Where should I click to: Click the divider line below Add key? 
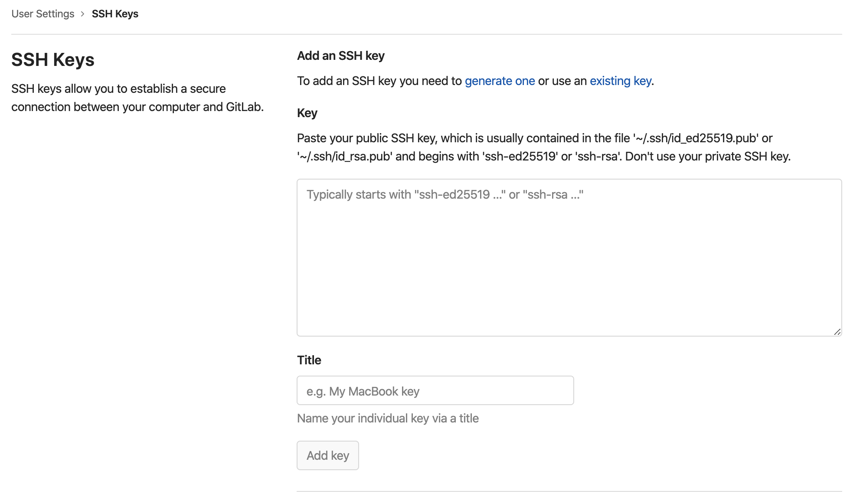[569, 491]
